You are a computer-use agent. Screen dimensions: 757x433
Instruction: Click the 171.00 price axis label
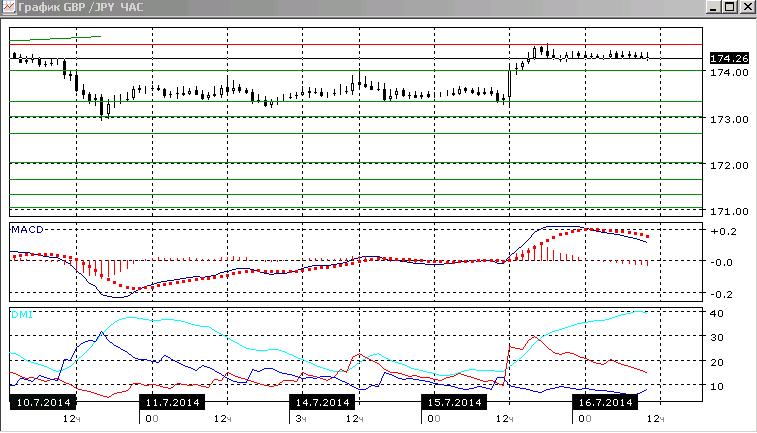click(x=729, y=211)
